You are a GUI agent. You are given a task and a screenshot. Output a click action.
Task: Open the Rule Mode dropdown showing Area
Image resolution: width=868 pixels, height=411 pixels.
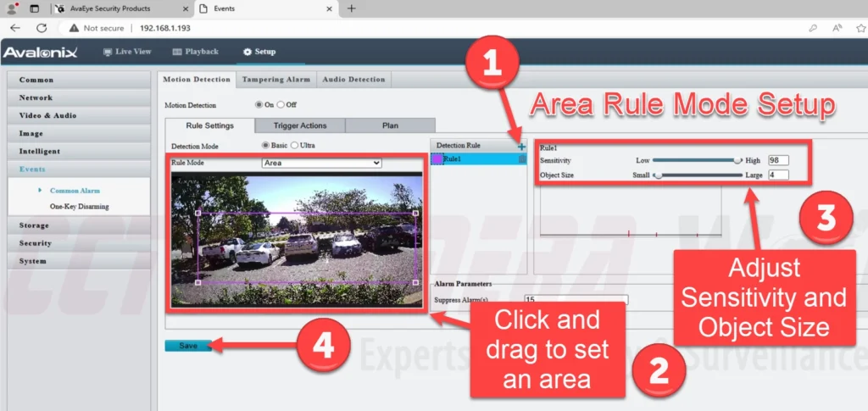coord(321,163)
